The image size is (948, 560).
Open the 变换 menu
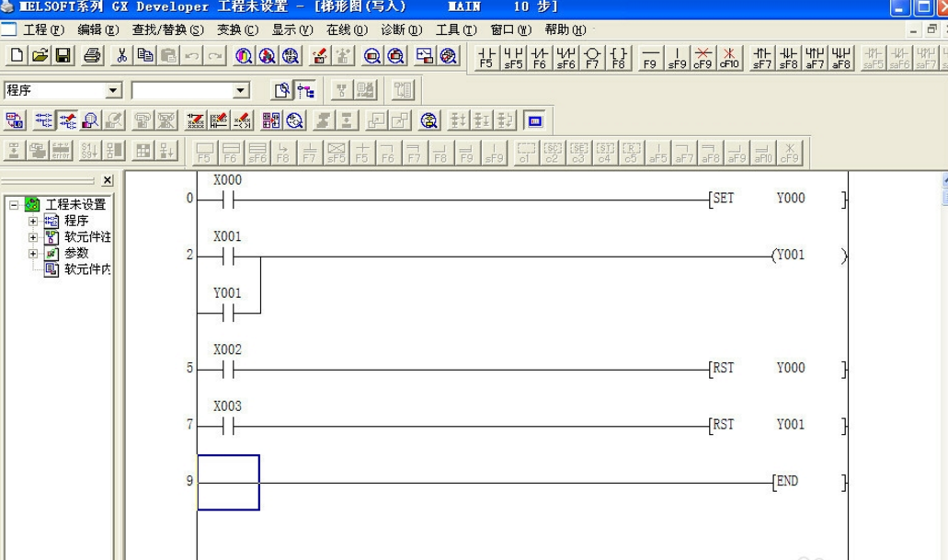tap(236, 29)
